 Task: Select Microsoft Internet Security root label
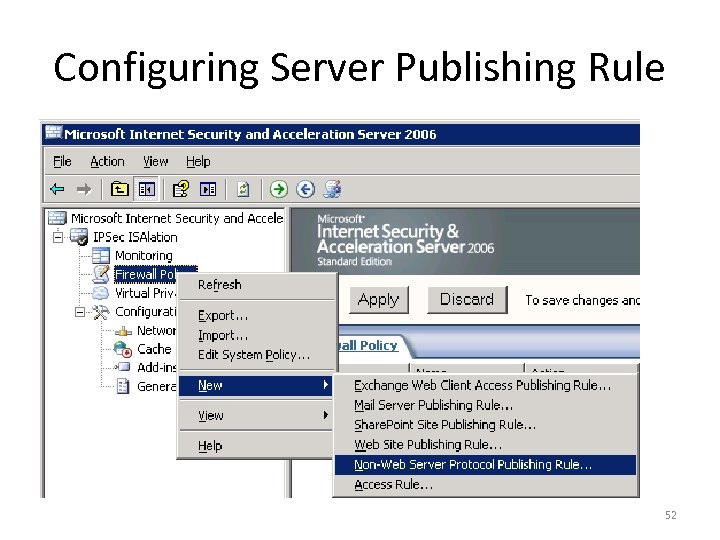[177, 218]
